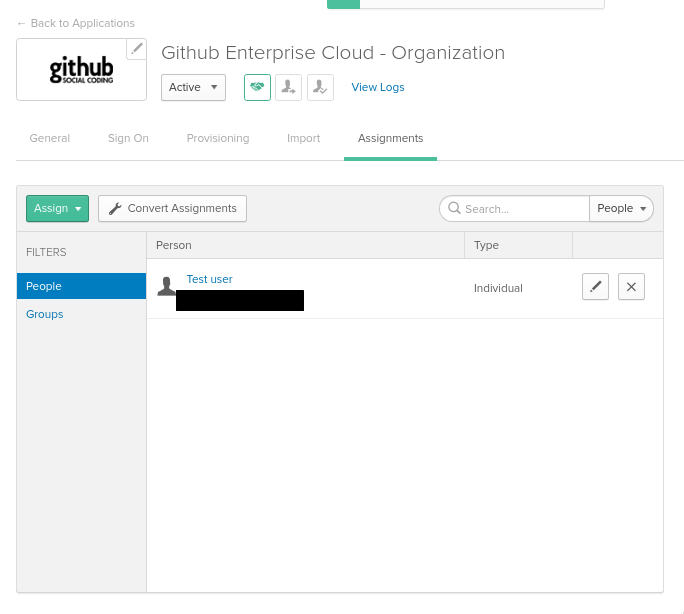Click the search magnifier icon
This screenshot has height=614, width=684.
pyautogui.click(x=454, y=208)
